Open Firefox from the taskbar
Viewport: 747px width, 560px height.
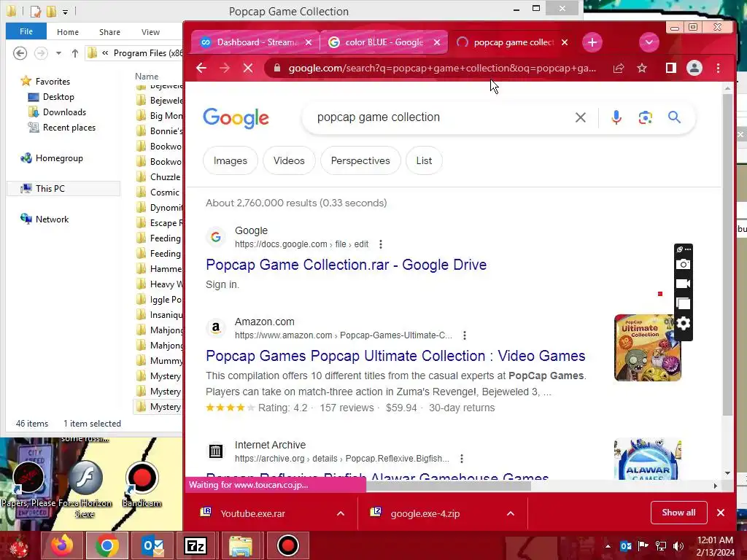[x=63, y=545]
